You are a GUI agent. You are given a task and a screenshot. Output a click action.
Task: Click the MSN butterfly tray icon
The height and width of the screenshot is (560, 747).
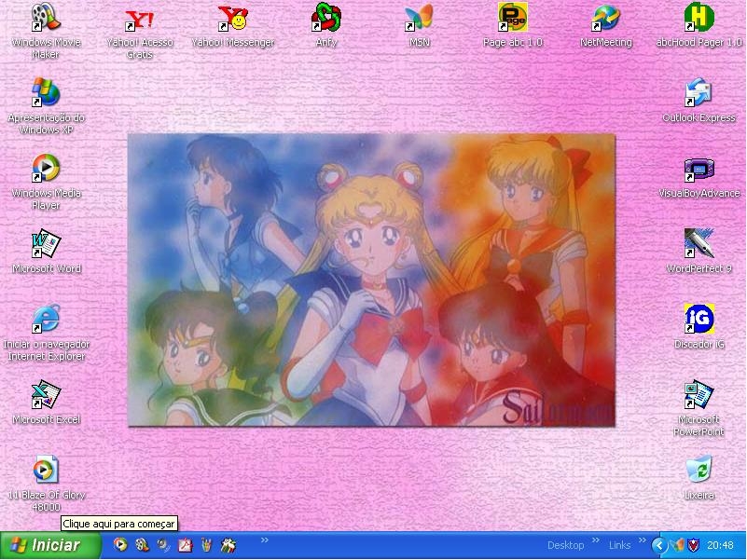(x=677, y=545)
